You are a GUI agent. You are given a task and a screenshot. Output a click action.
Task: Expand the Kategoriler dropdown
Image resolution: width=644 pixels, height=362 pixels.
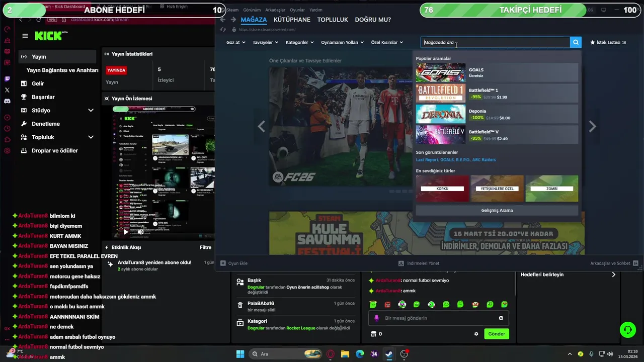click(x=299, y=42)
